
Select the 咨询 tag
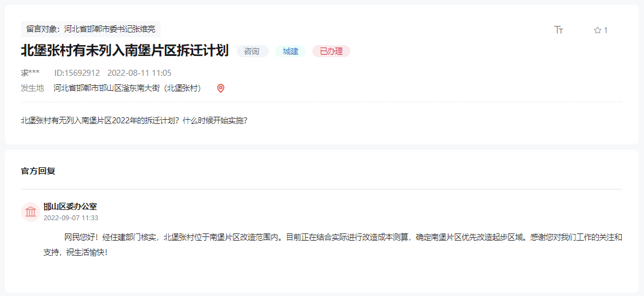point(252,51)
